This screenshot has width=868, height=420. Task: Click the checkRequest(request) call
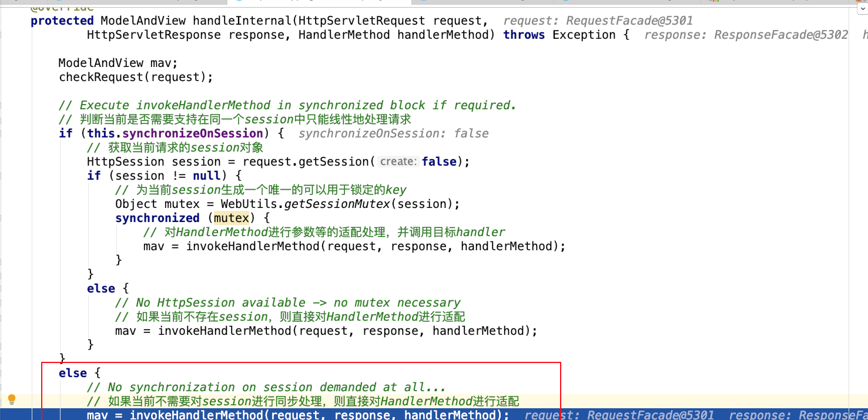coord(136,77)
